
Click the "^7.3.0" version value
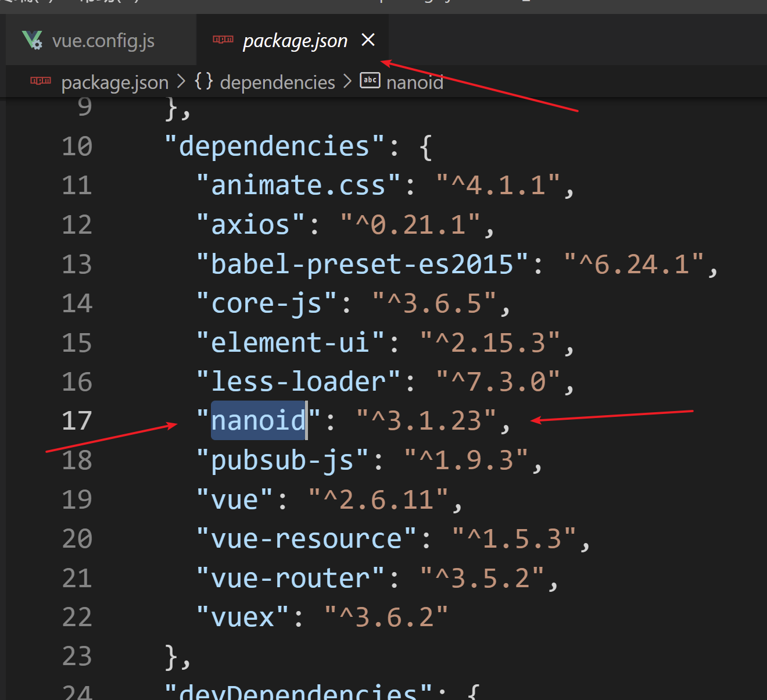[x=498, y=381]
